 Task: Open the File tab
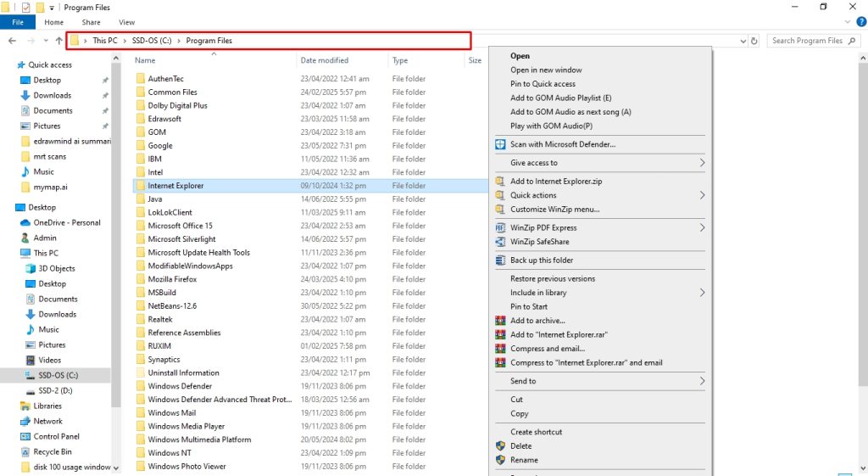(18, 22)
